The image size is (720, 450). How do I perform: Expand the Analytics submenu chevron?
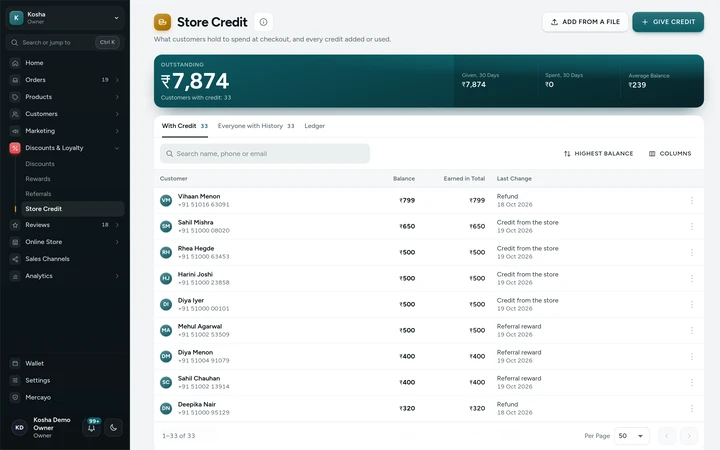click(x=117, y=276)
